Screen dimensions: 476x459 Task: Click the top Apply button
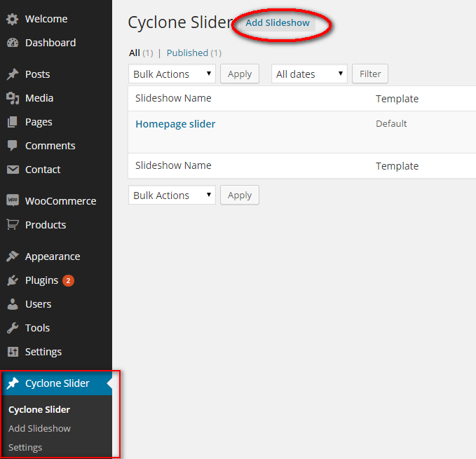pos(240,74)
